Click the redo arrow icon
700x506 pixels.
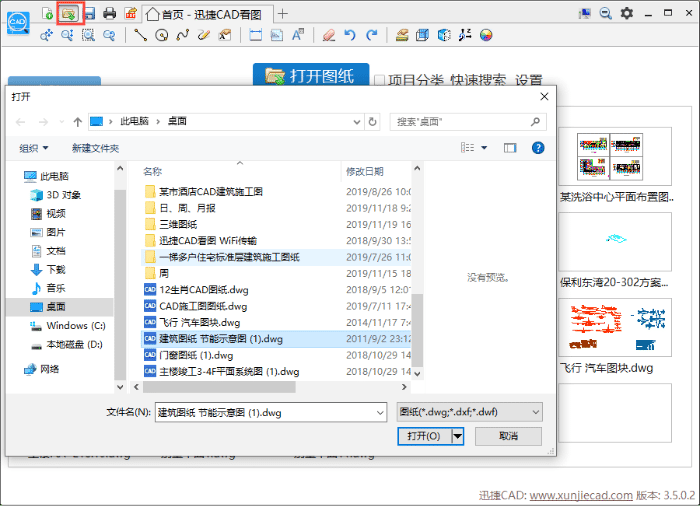(371, 35)
